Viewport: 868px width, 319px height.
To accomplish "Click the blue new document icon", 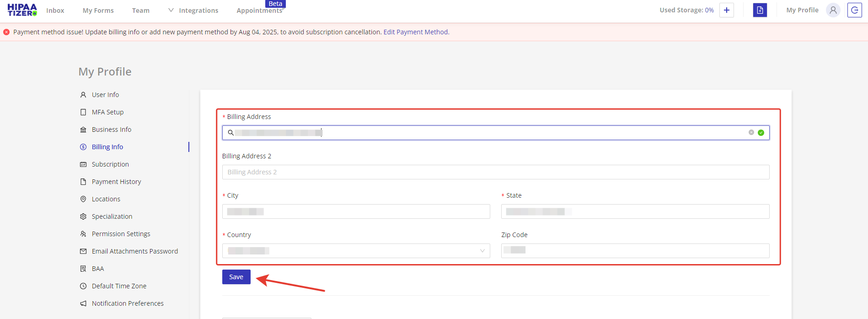I will click(760, 10).
